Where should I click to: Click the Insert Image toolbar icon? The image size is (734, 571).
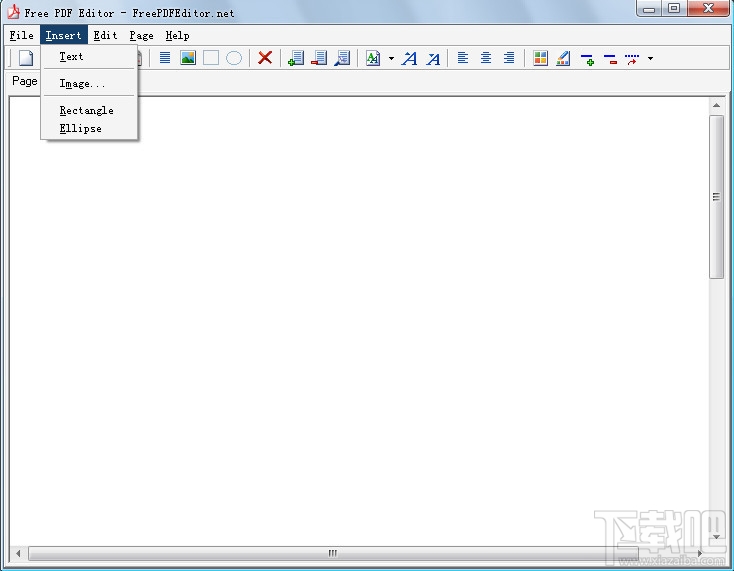coord(188,58)
